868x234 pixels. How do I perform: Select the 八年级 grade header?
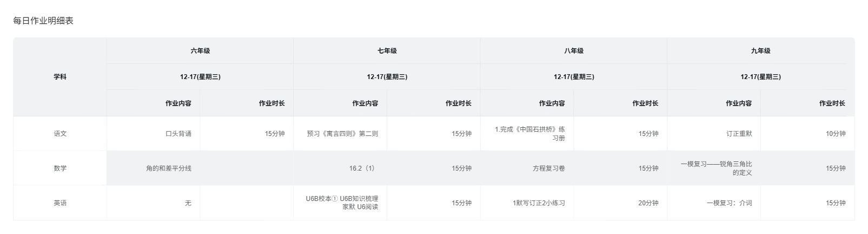574,51
